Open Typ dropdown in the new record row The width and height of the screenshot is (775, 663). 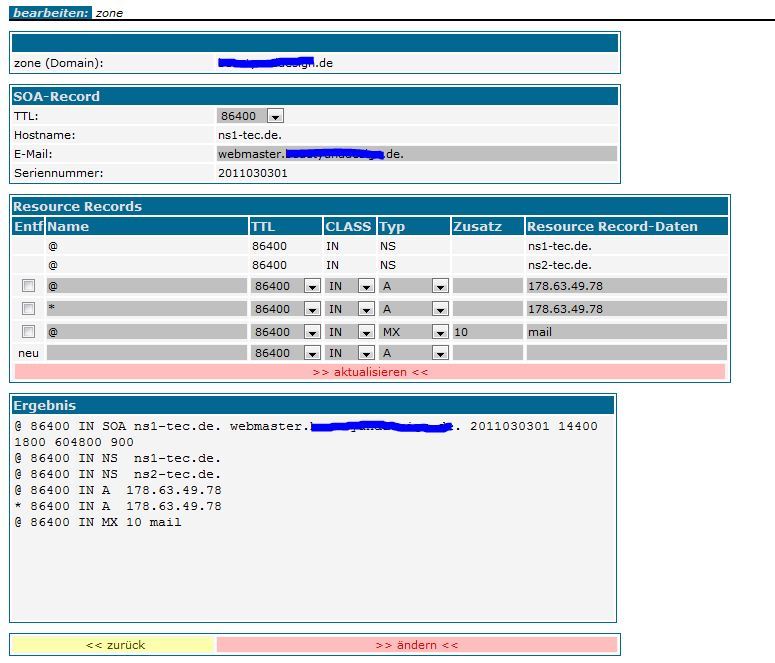[439, 354]
